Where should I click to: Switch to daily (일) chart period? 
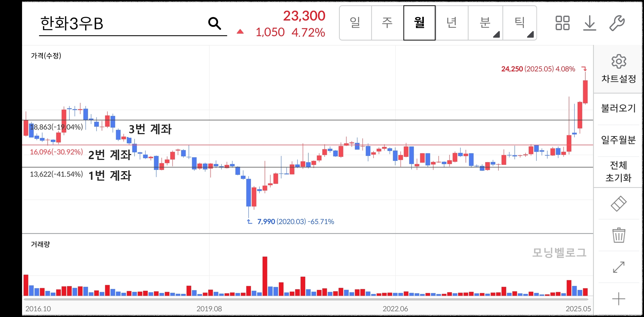(x=355, y=23)
